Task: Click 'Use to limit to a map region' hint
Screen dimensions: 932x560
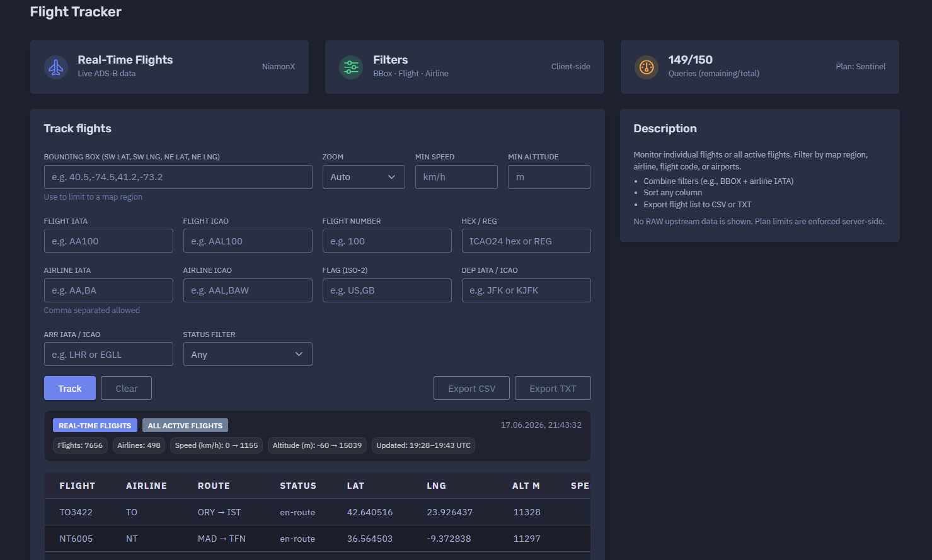Action: click(93, 197)
